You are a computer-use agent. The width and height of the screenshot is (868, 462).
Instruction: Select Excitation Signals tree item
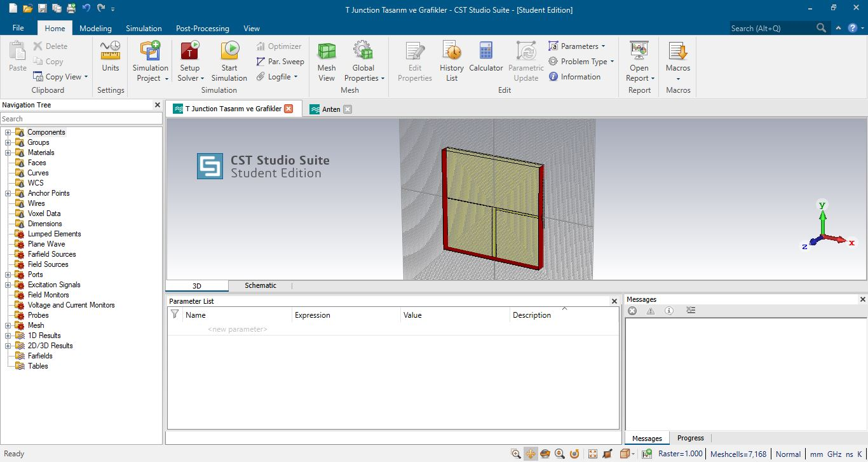click(x=54, y=285)
